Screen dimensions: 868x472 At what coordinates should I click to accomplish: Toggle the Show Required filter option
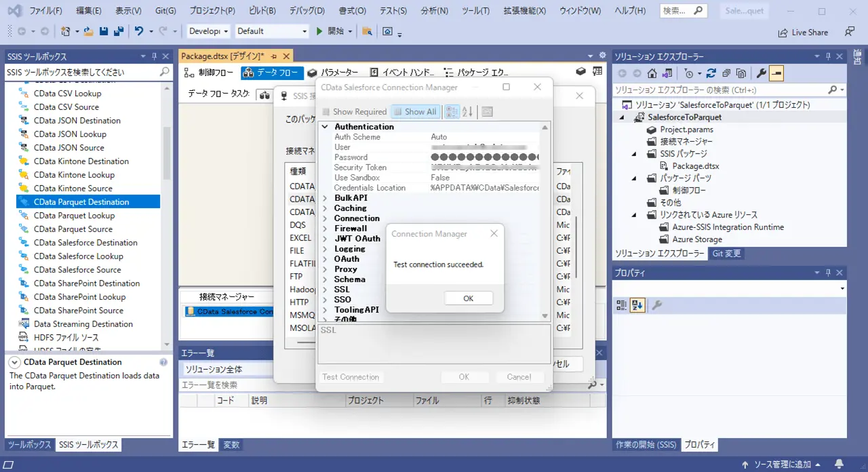353,112
